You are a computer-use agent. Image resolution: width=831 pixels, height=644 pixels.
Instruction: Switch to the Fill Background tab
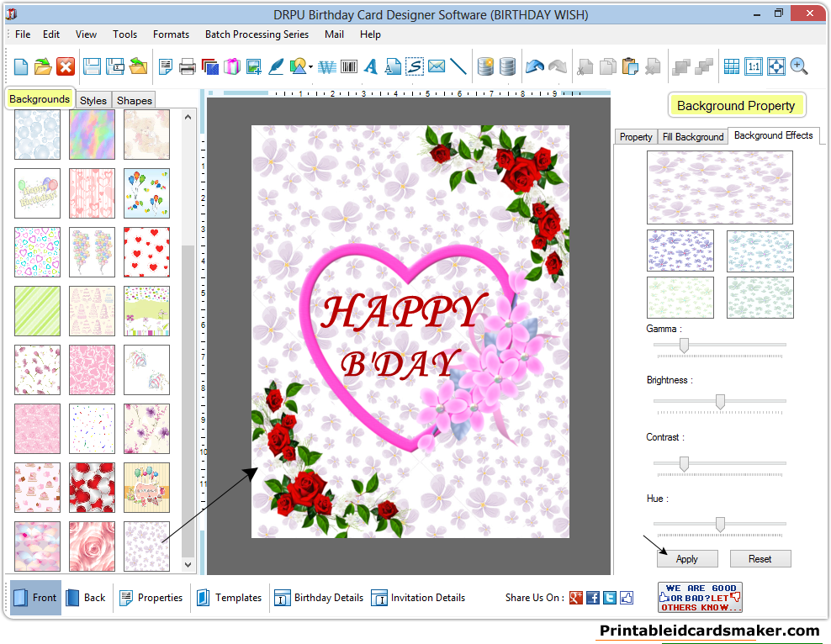(692, 136)
